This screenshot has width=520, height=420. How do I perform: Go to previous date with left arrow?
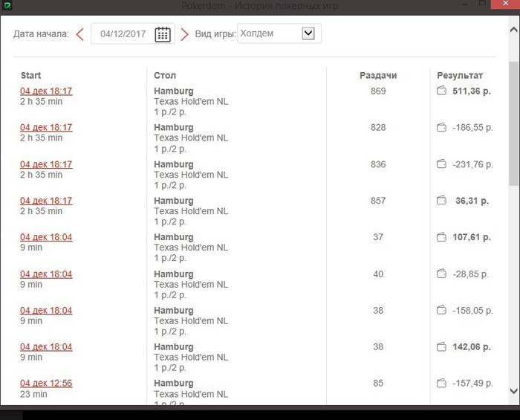coord(80,34)
